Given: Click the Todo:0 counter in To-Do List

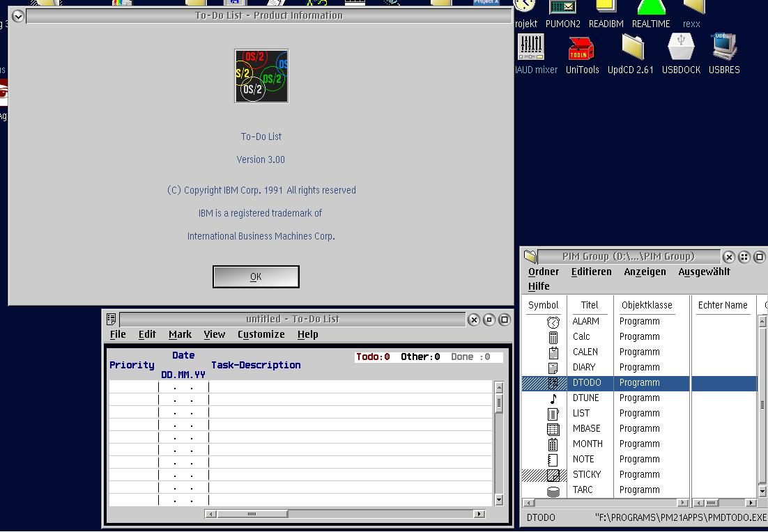Looking at the screenshot, I should 373,357.
